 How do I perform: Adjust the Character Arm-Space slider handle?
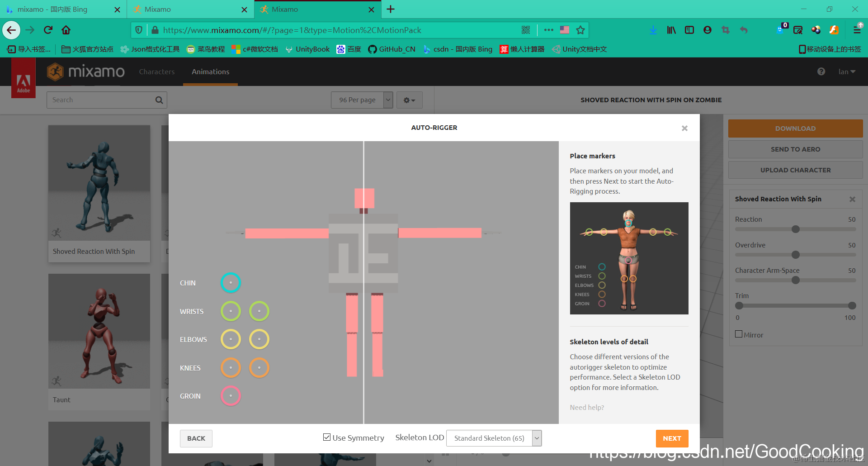796,280
